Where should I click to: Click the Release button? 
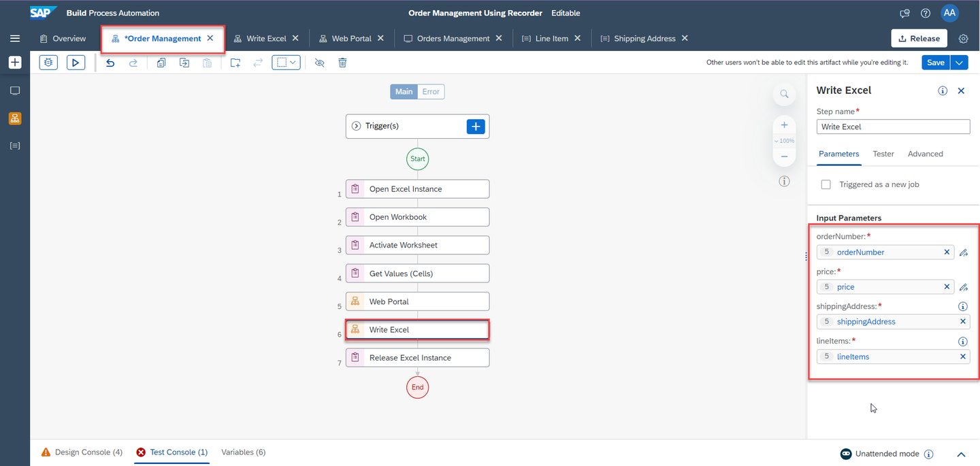[x=919, y=39]
